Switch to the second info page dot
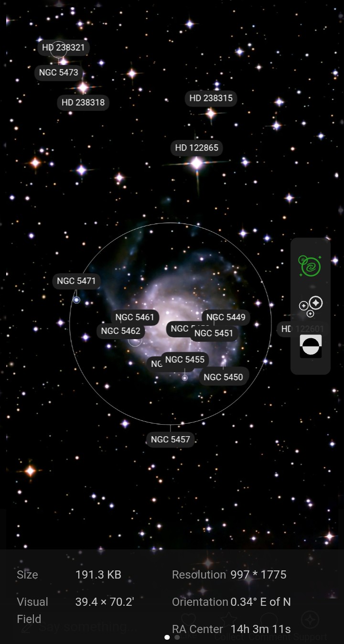Image resolution: width=344 pixels, height=644 pixels. coord(177,637)
